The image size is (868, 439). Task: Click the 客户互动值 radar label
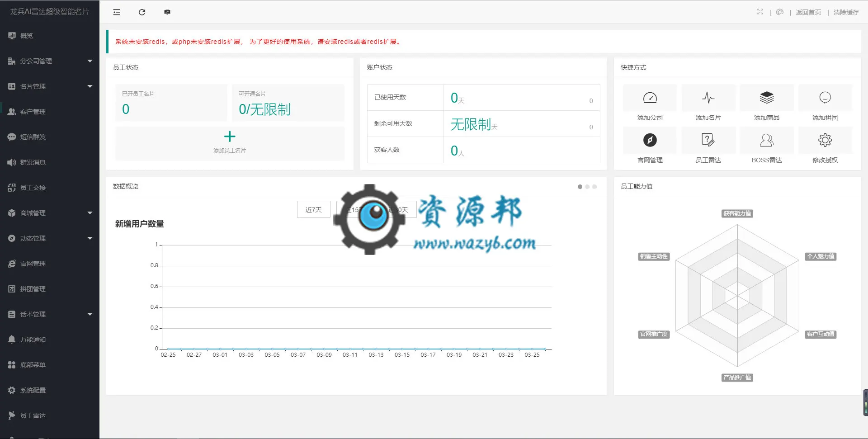coord(821,334)
